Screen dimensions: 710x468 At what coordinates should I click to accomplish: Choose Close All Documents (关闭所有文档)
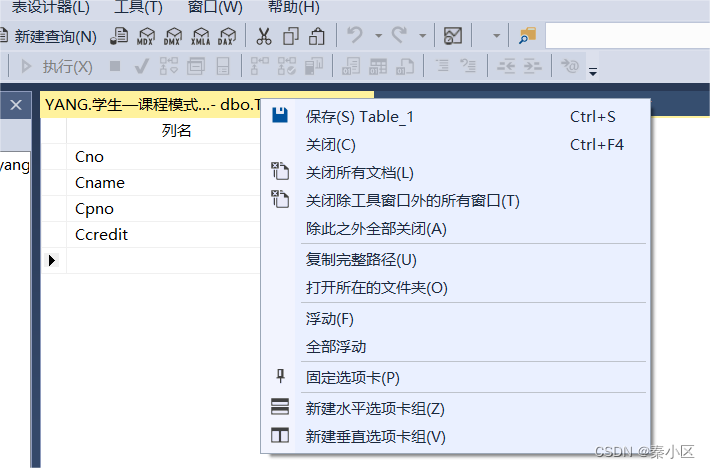coord(456,173)
